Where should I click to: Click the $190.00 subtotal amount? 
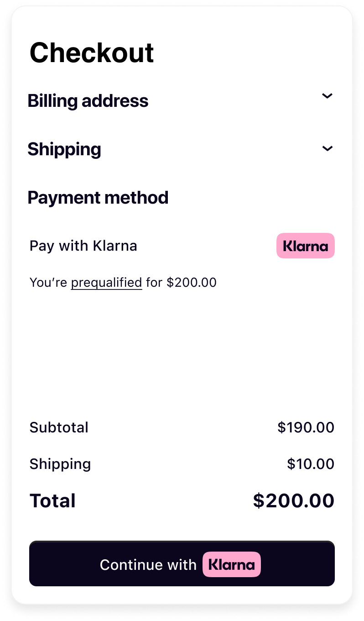306,427
